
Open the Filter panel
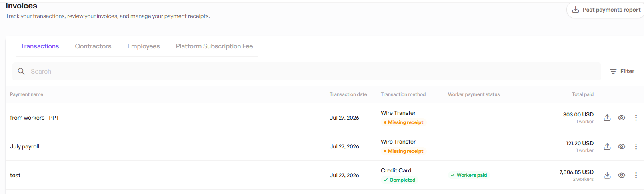pos(622,71)
